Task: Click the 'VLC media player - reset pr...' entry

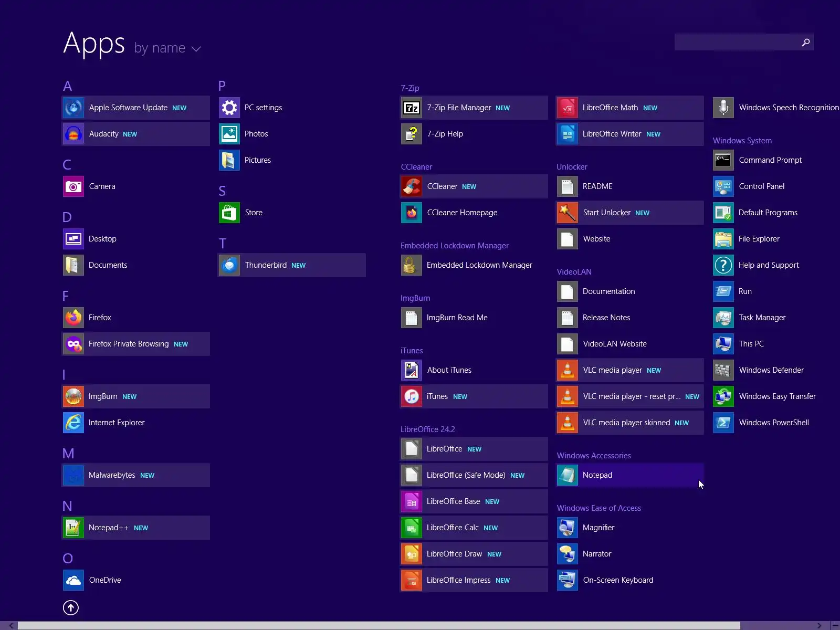Action: click(630, 396)
